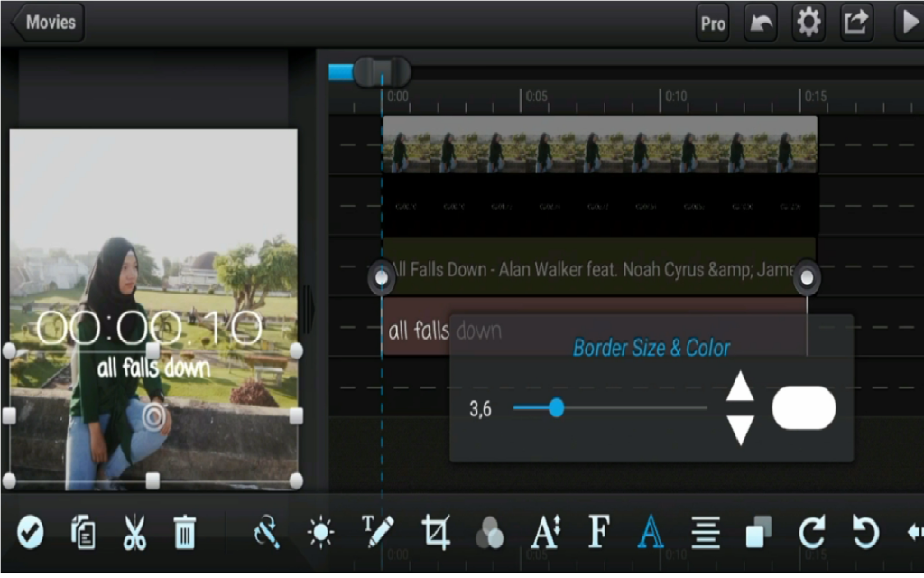This screenshot has width=924, height=578.
Task: Decrease border size with down arrow
Action: 740,429
